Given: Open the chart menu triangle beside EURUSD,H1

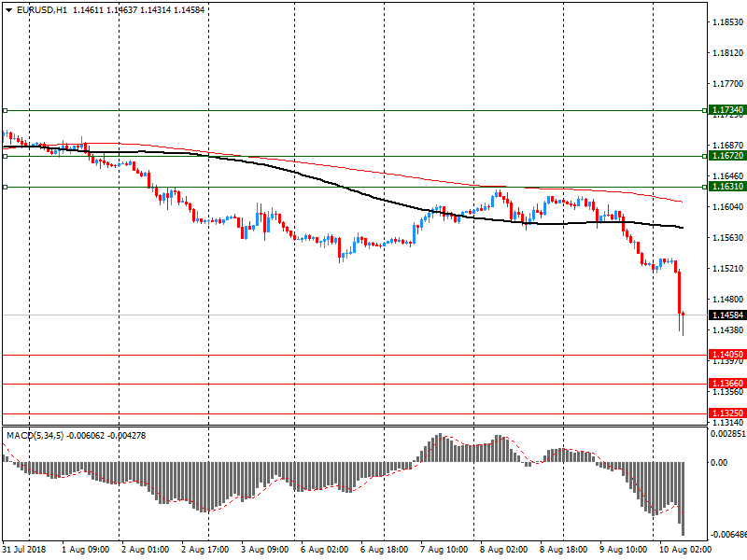Looking at the screenshot, I should coord(8,10).
